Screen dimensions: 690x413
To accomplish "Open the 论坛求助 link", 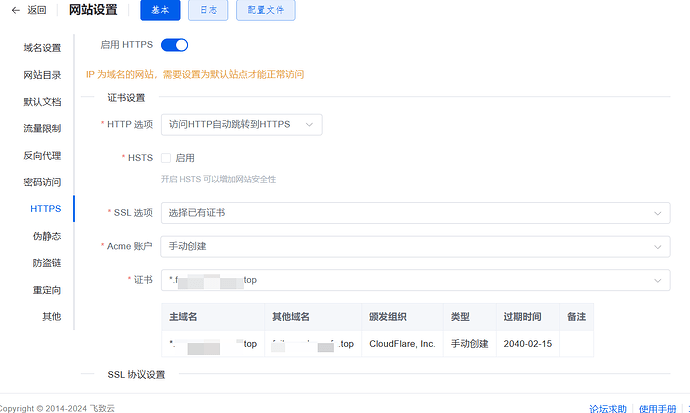I will click(x=608, y=409).
